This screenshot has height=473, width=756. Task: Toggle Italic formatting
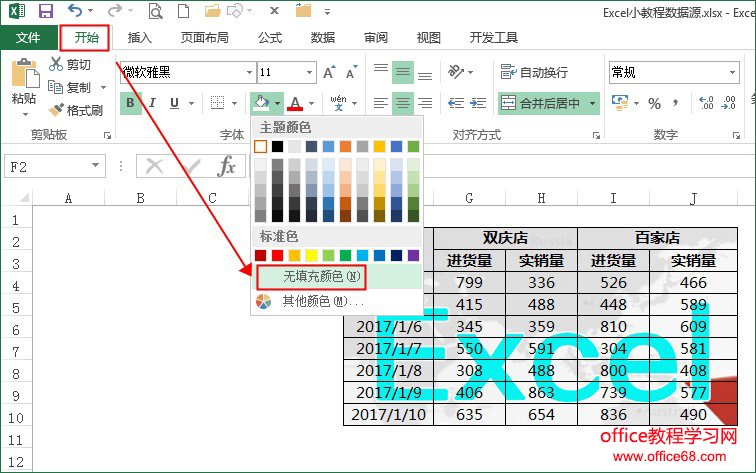152,103
